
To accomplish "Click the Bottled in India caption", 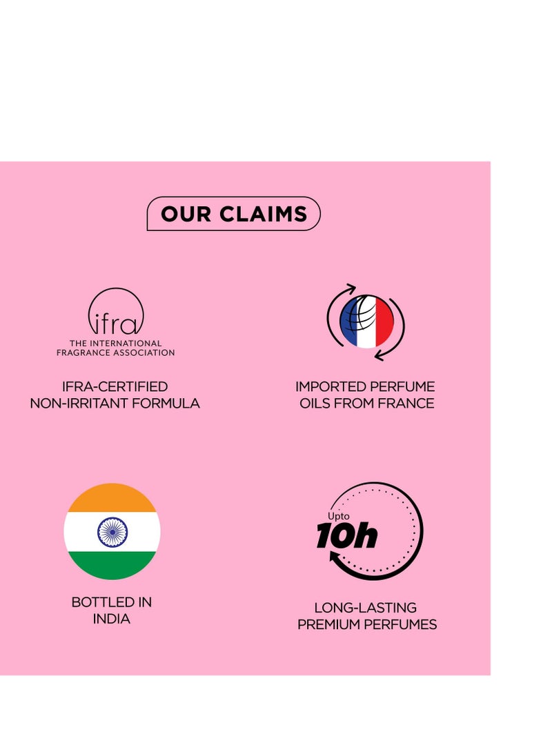I will (111, 610).
